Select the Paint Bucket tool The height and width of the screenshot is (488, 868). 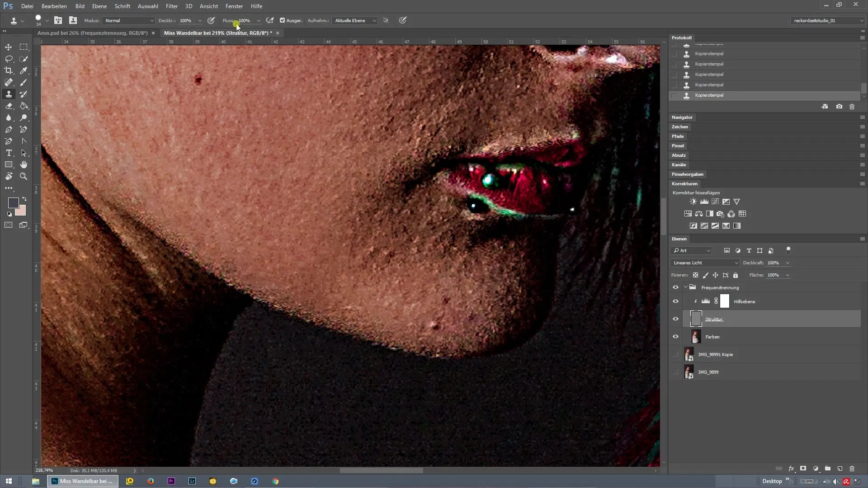click(24, 106)
